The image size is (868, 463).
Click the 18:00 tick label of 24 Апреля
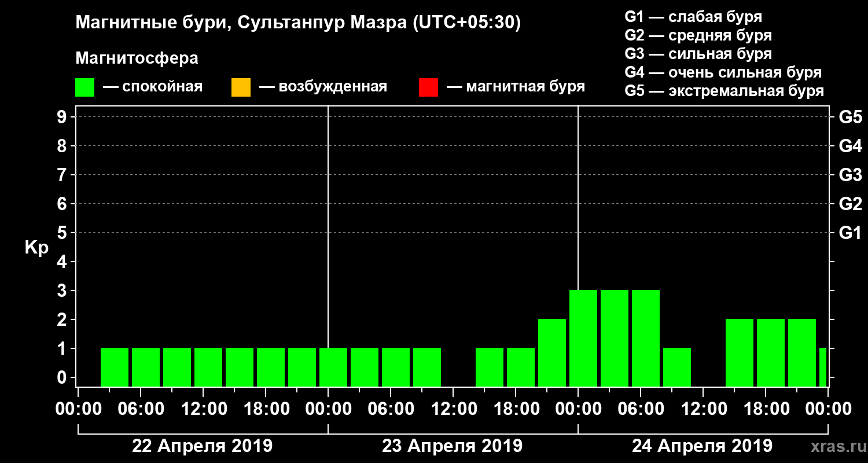click(766, 409)
